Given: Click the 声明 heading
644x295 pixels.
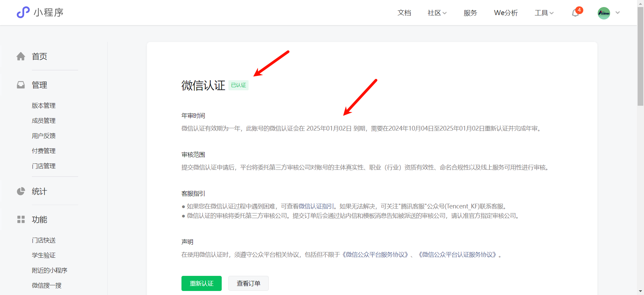Looking at the screenshot, I should (x=187, y=242).
